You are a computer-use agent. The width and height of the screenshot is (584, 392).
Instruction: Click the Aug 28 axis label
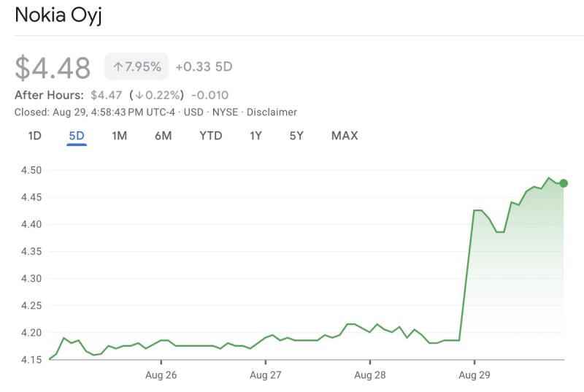(370, 375)
